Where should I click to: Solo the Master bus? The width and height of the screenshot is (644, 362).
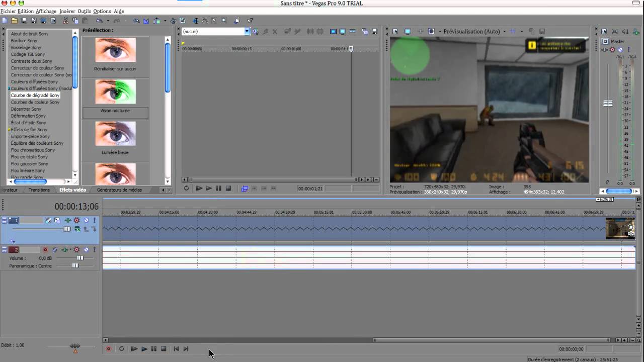pos(628,50)
